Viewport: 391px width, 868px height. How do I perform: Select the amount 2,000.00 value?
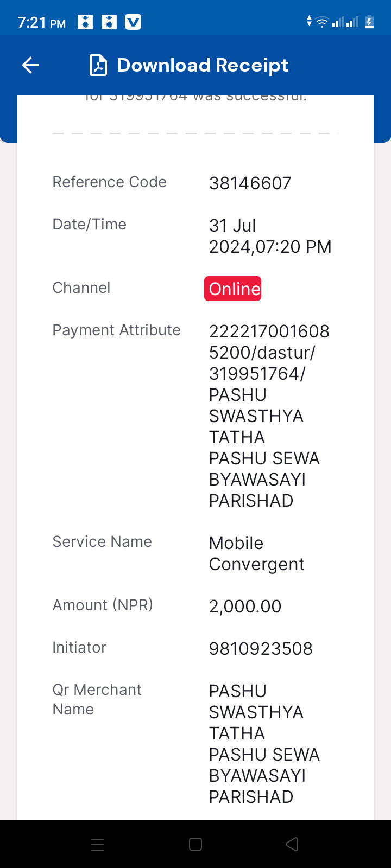pos(245,607)
